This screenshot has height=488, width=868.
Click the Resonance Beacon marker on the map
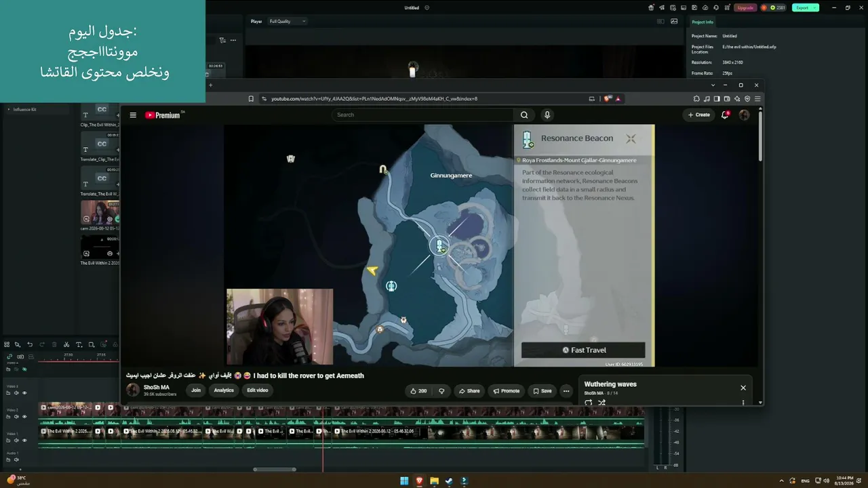440,246
